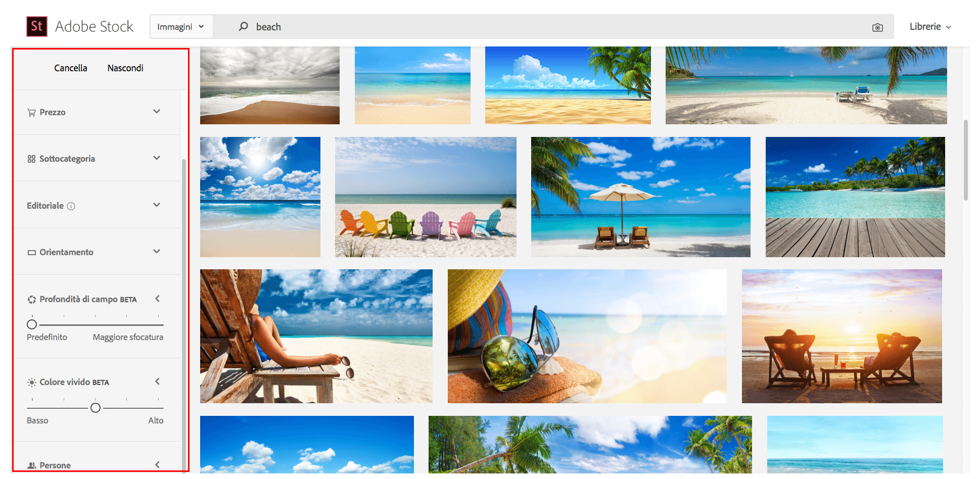The height and width of the screenshot is (479, 980).
Task: Collapse the Colore vivido section
Action: click(x=158, y=381)
